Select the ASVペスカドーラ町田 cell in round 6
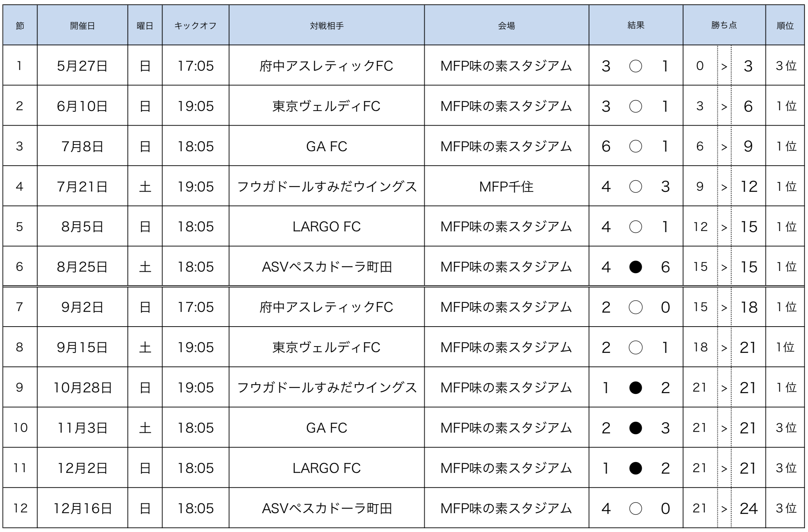The image size is (808, 532). (x=327, y=267)
